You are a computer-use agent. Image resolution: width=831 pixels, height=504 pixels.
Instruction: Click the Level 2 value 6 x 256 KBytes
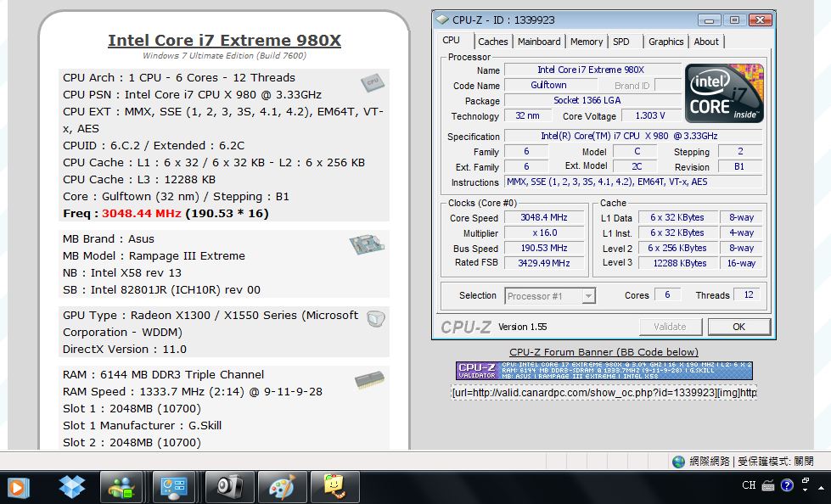pyautogui.click(x=678, y=248)
